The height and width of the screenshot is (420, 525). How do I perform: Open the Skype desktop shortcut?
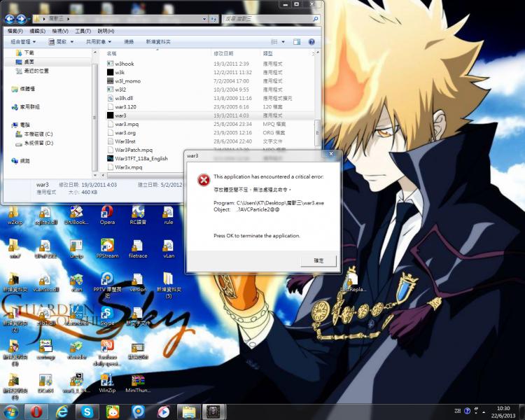tap(106, 314)
